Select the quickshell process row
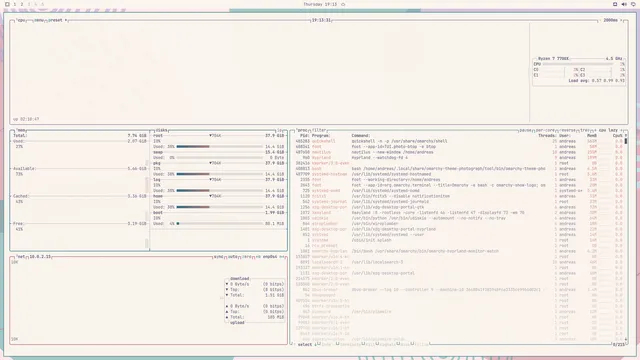This screenshot has height=360, width=640. (459, 141)
